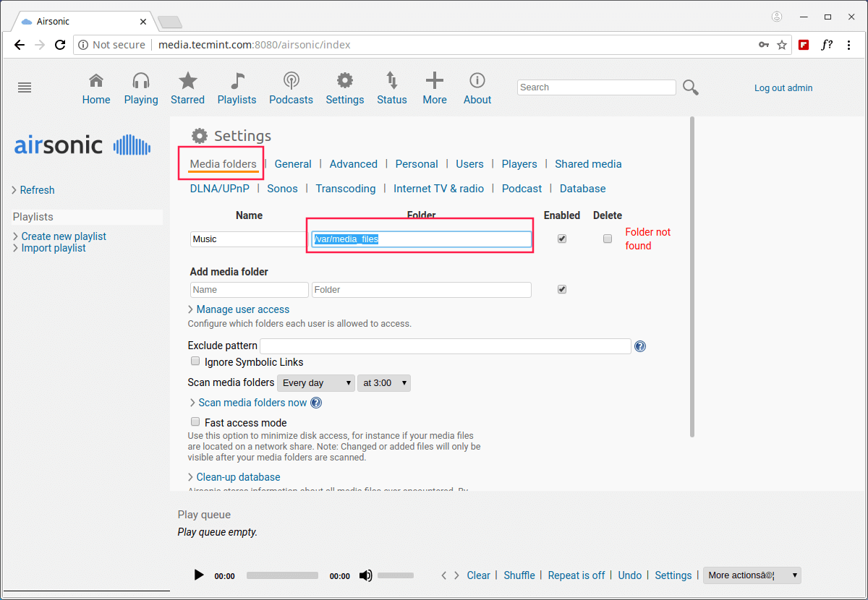
Task: Click Undo in play queue controls
Action: click(x=630, y=575)
